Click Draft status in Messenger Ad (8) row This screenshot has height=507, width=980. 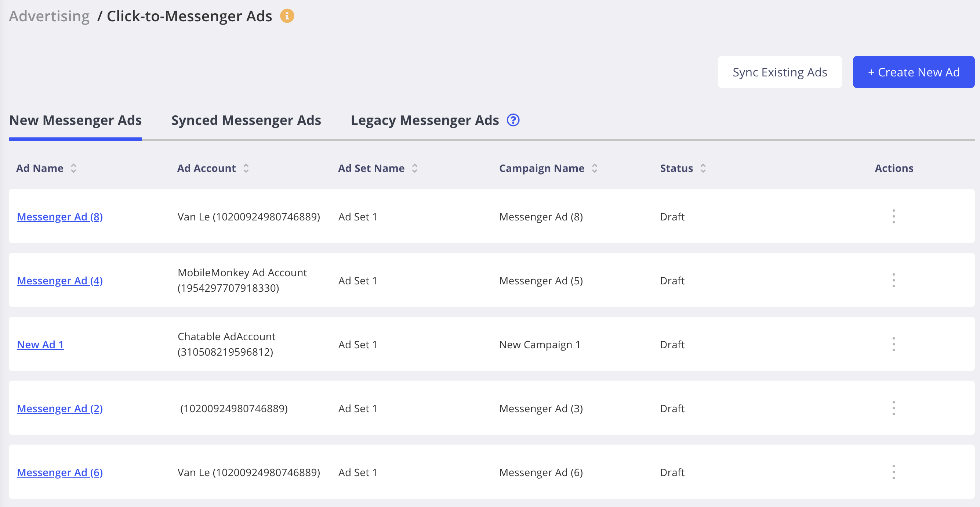pos(672,217)
